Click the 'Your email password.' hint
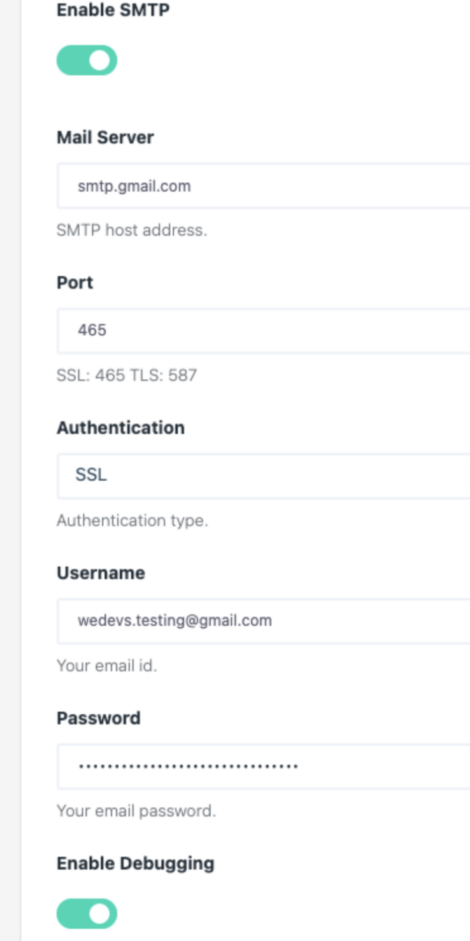This screenshot has height=941, width=470. coord(136,811)
